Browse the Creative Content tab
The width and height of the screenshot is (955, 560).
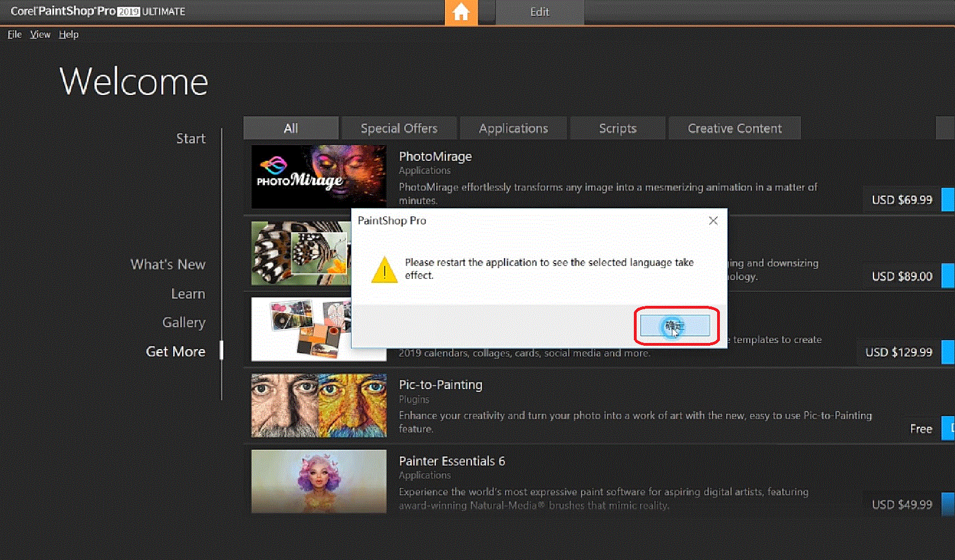[734, 128]
